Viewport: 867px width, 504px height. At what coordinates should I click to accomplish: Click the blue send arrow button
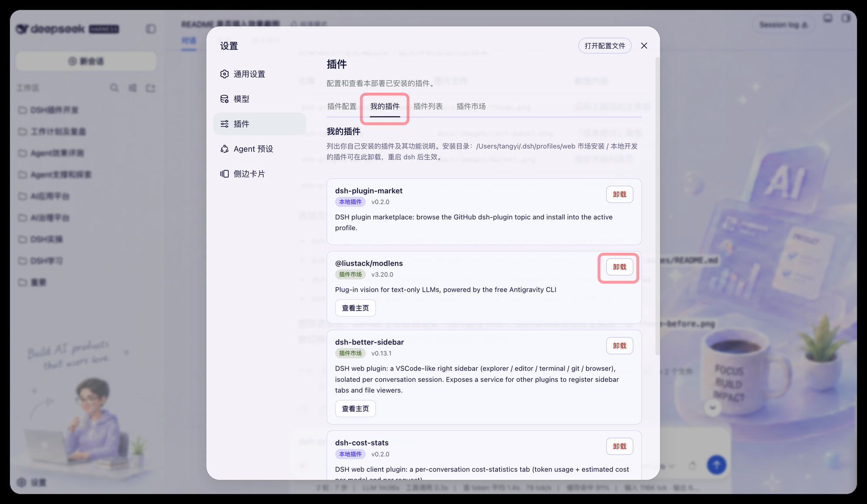pyautogui.click(x=717, y=465)
